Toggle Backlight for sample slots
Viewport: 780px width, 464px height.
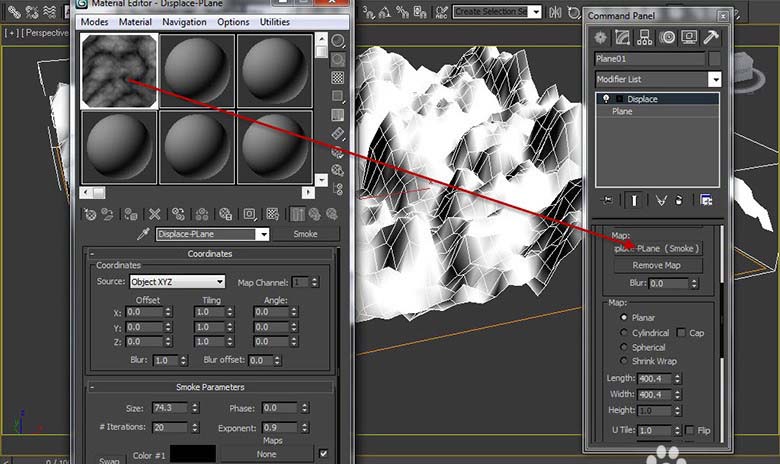(x=338, y=60)
